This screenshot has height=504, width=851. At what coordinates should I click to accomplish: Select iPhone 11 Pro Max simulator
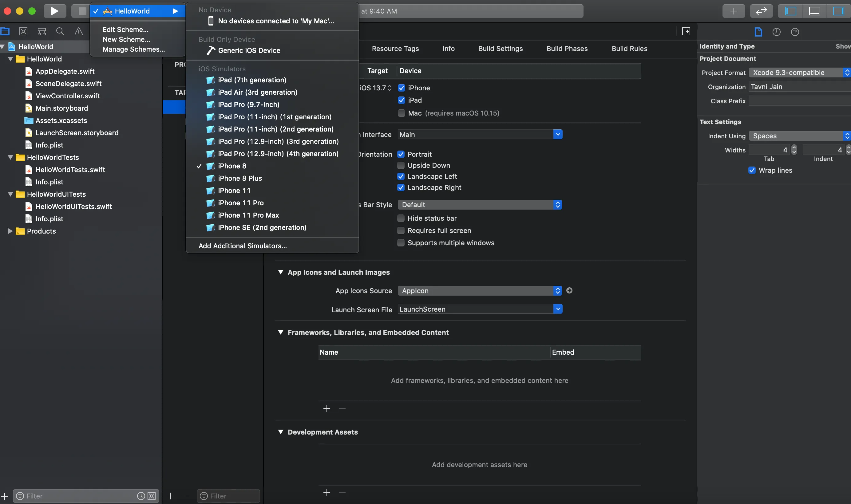pyautogui.click(x=248, y=215)
